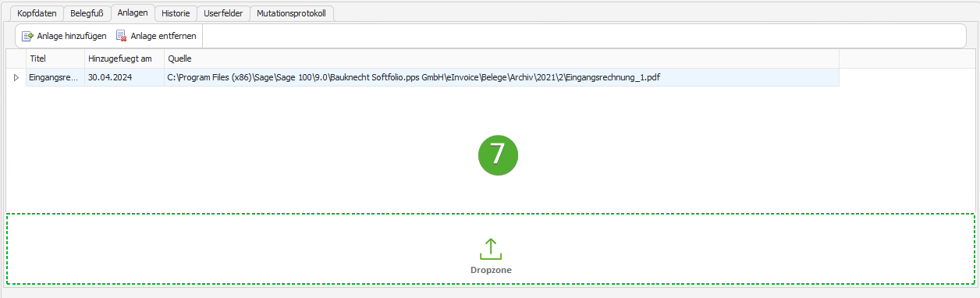This screenshot has width=980, height=298.
Task: Select the 30.04.2024 date cell
Action: (124, 77)
